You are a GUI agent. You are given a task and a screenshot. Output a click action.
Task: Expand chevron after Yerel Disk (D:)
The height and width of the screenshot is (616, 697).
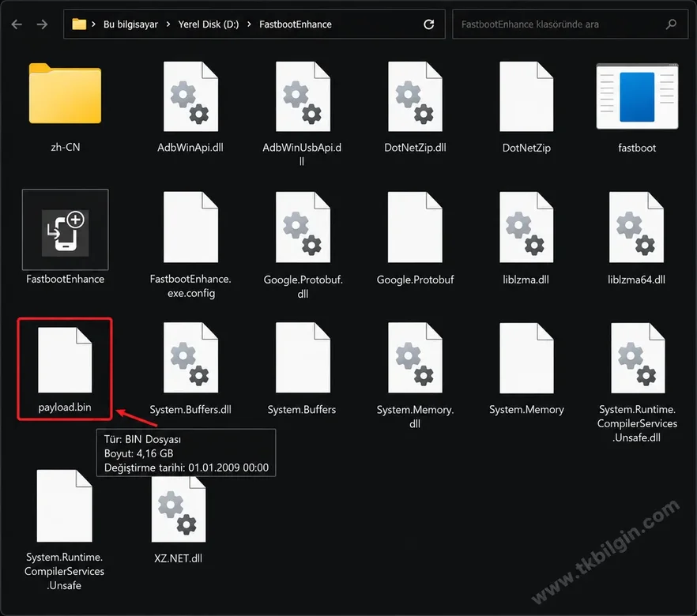(x=249, y=24)
